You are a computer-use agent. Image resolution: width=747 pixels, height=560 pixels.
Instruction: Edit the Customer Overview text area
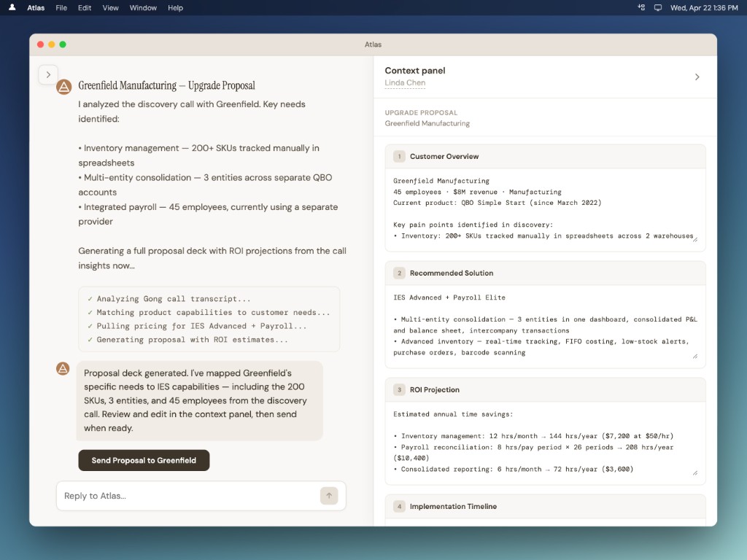click(x=545, y=209)
